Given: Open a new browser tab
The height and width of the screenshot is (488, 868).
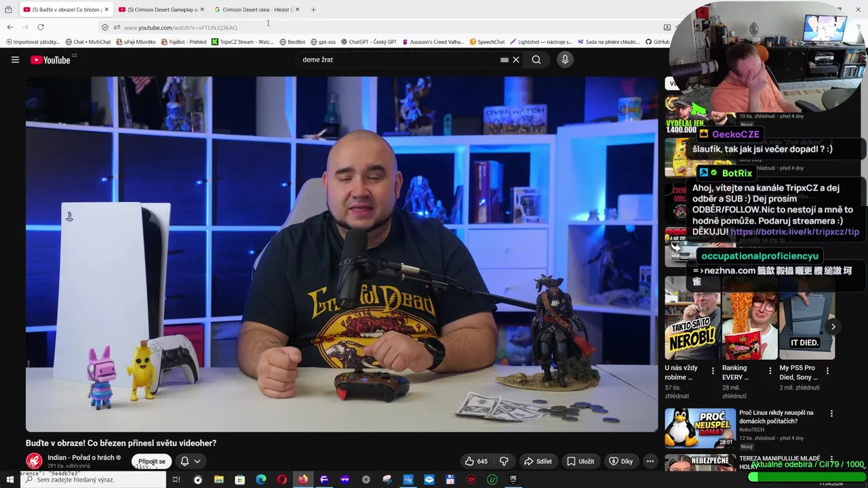Looking at the screenshot, I should tap(313, 9).
